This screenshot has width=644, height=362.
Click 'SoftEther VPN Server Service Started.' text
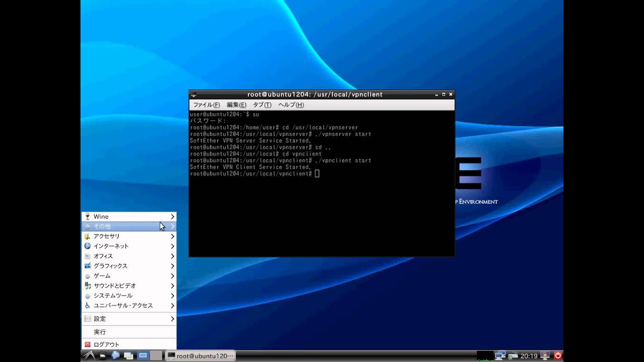point(250,141)
